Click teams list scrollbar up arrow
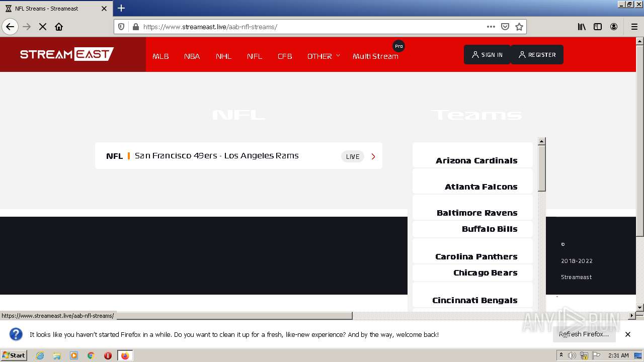Viewport: 644px width, 362px height. pos(542,142)
